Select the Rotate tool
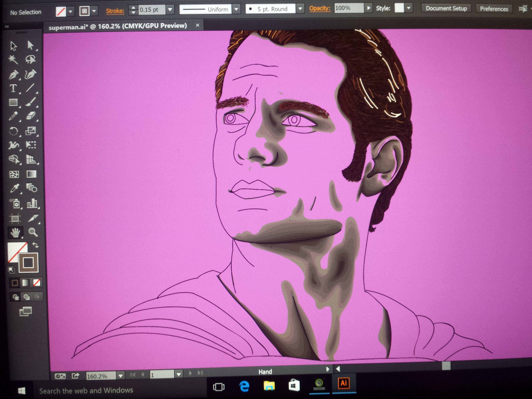 click(x=13, y=131)
